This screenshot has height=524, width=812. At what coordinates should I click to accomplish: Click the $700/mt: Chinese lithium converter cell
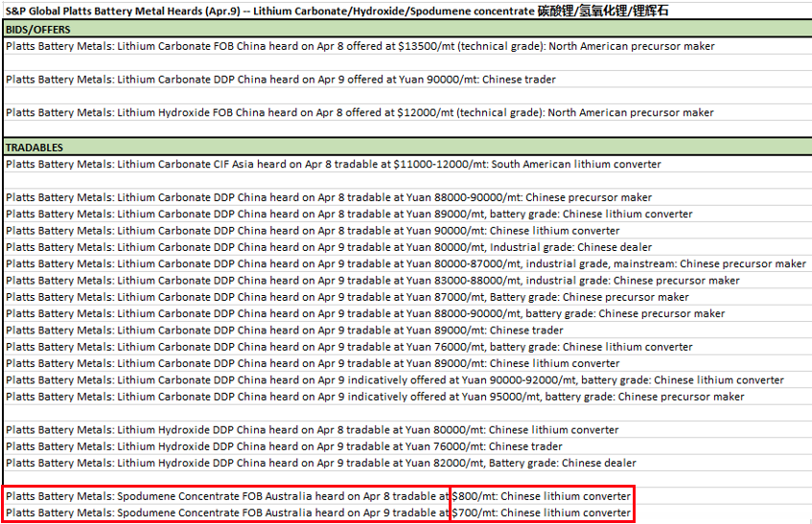pyautogui.click(x=542, y=513)
